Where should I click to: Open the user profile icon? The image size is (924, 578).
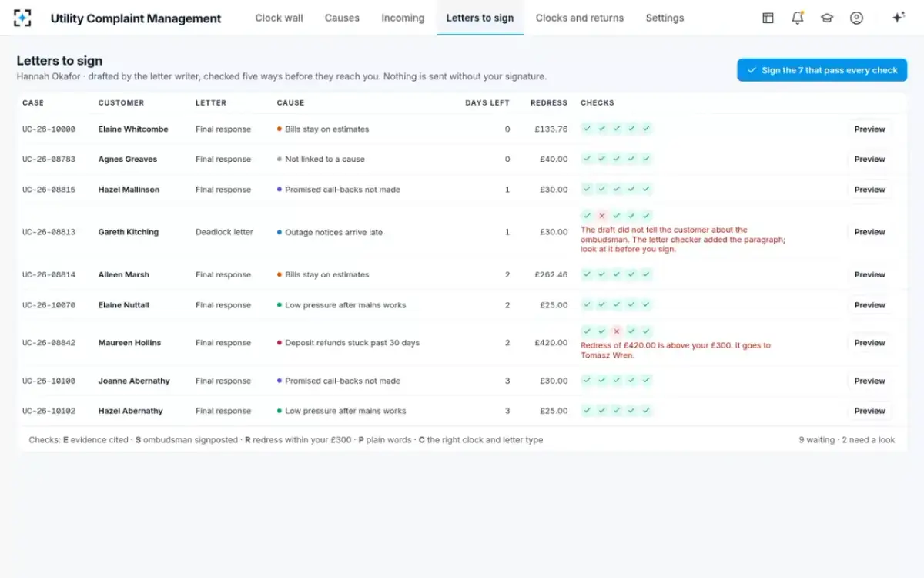(x=856, y=18)
